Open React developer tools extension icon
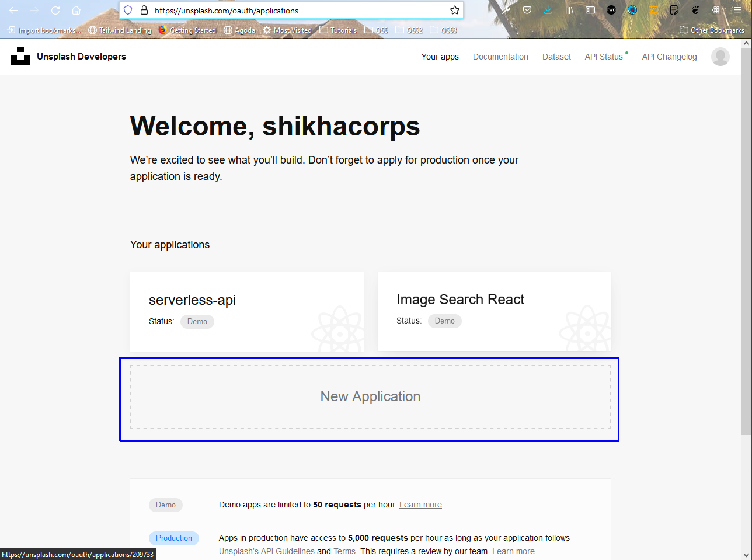This screenshot has width=752, height=560. pyautogui.click(x=716, y=10)
